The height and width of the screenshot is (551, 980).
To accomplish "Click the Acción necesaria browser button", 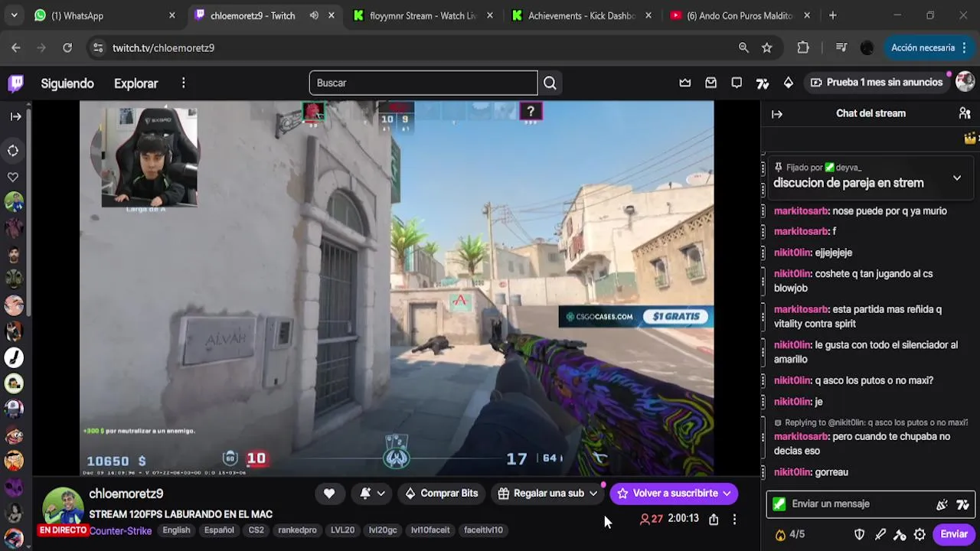I will coord(929,47).
